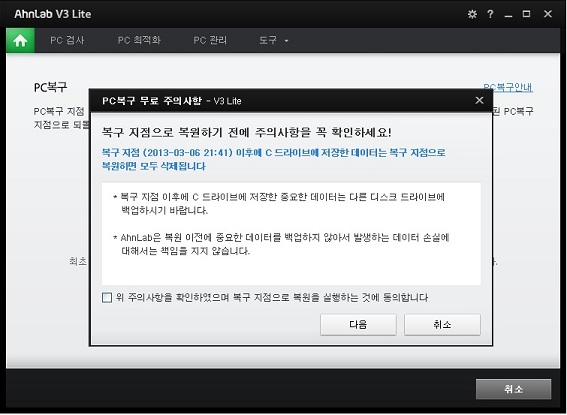Click the white precautions text box
This screenshot has height=415, width=567.
(291, 234)
